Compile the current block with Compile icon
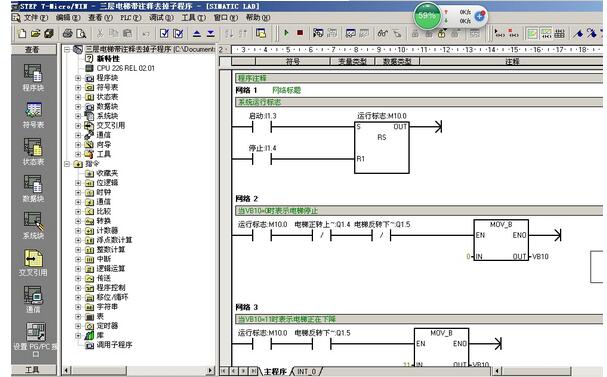The width and height of the screenshot is (607, 377). [164, 34]
